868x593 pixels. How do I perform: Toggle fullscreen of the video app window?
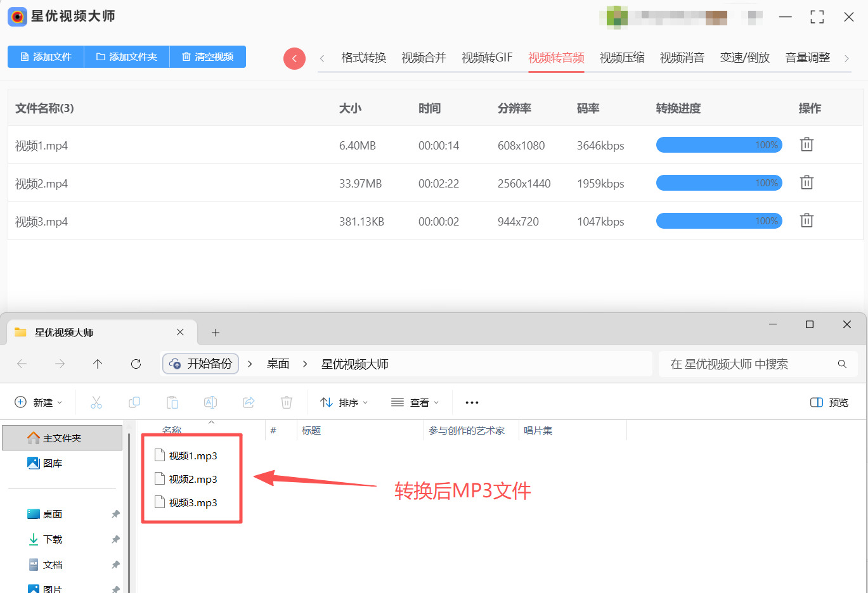point(817,17)
